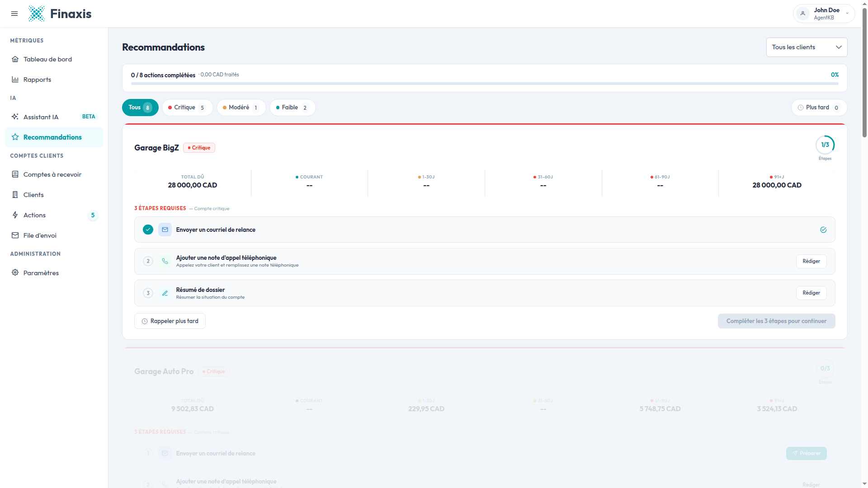Toggle step 2 circle for note d'appel
Viewport: 868px width, 488px height.
tap(148, 261)
